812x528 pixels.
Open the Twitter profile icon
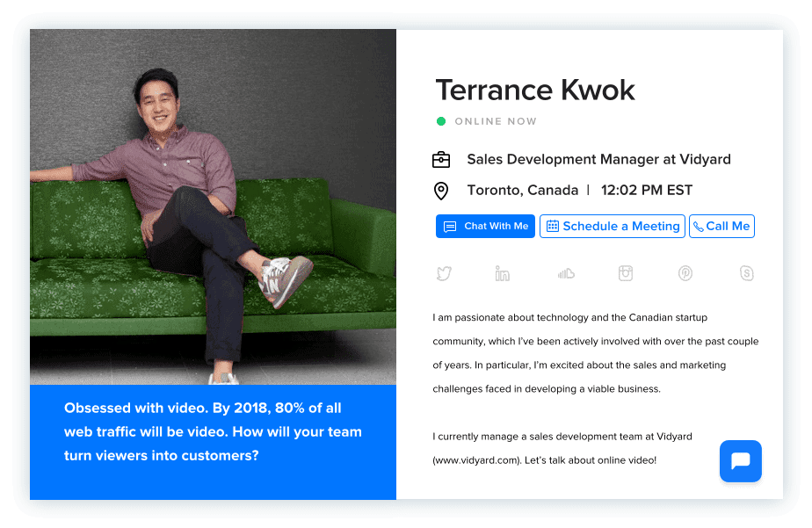pyautogui.click(x=444, y=273)
